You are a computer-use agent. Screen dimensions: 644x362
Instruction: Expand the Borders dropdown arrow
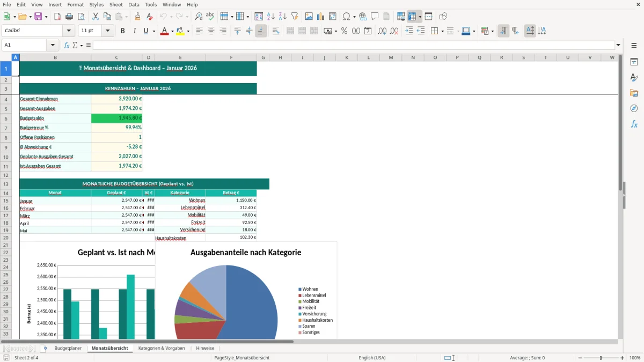(x=442, y=31)
